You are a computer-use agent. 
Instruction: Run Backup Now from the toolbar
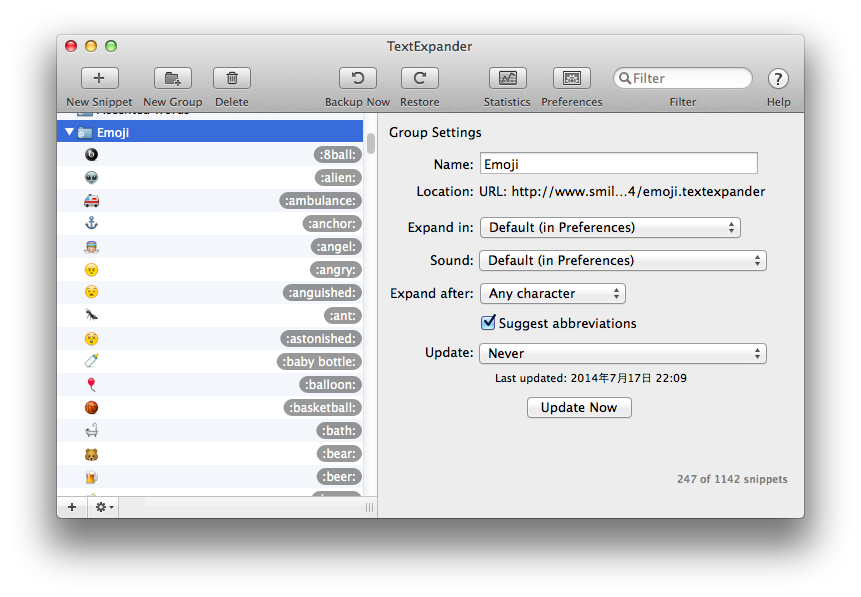point(357,78)
